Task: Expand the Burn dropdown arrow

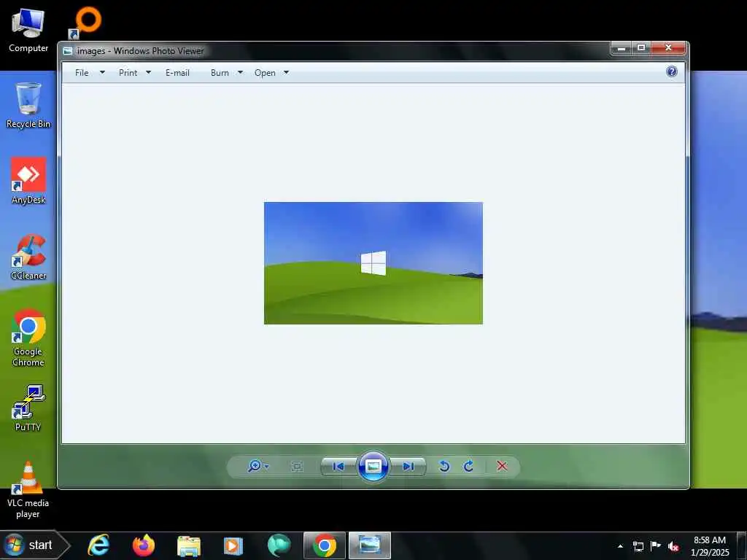Action: pyautogui.click(x=240, y=72)
